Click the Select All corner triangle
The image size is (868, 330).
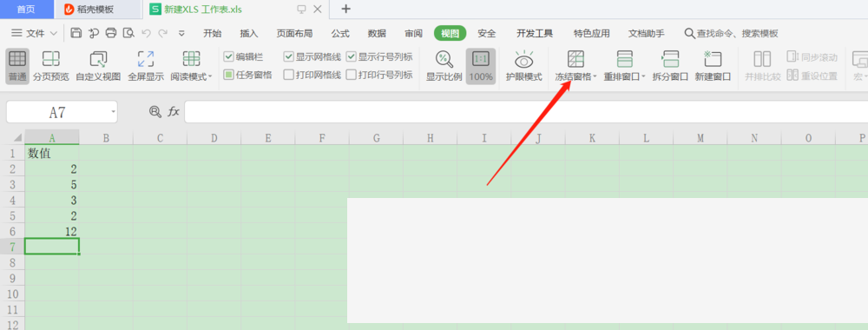coord(17,137)
